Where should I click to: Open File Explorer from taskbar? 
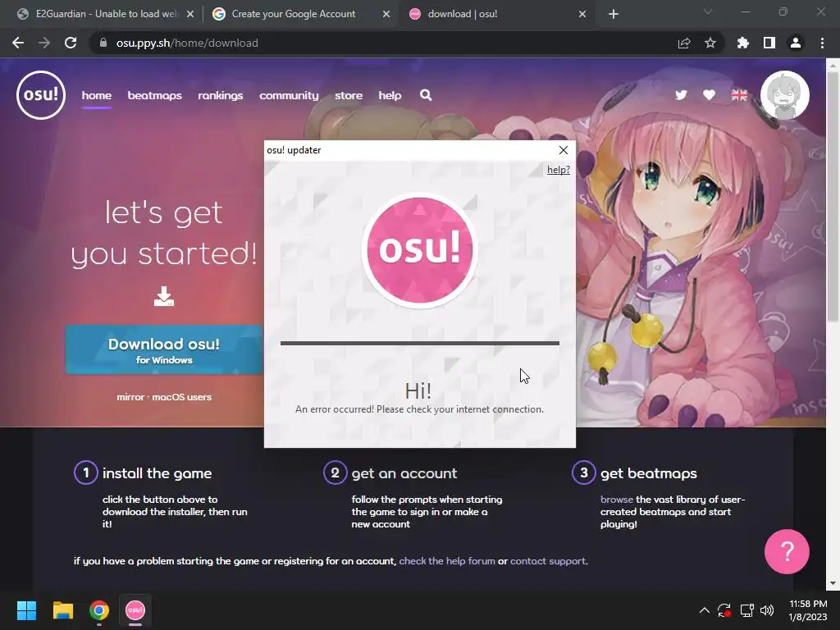62,610
